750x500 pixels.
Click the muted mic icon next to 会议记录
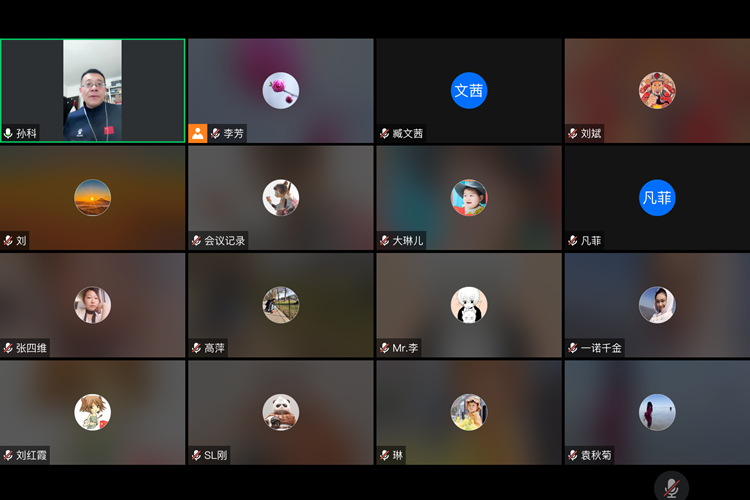point(197,240)
